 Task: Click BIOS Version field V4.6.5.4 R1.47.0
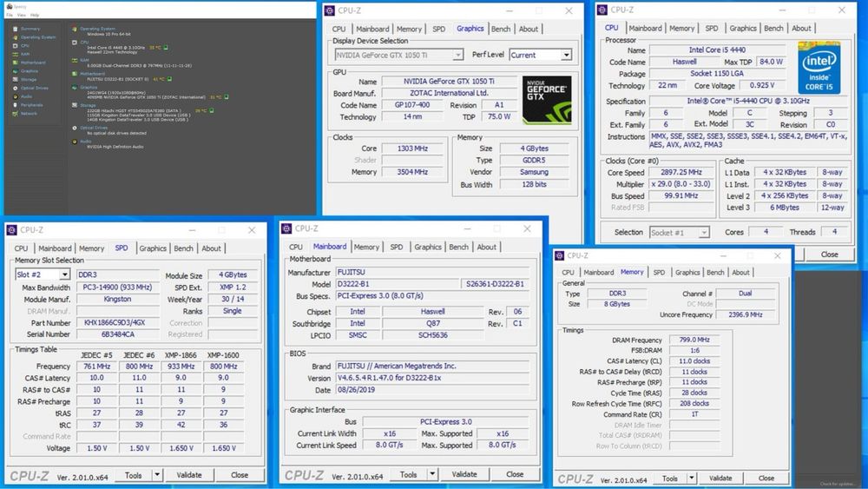(432, 378)
